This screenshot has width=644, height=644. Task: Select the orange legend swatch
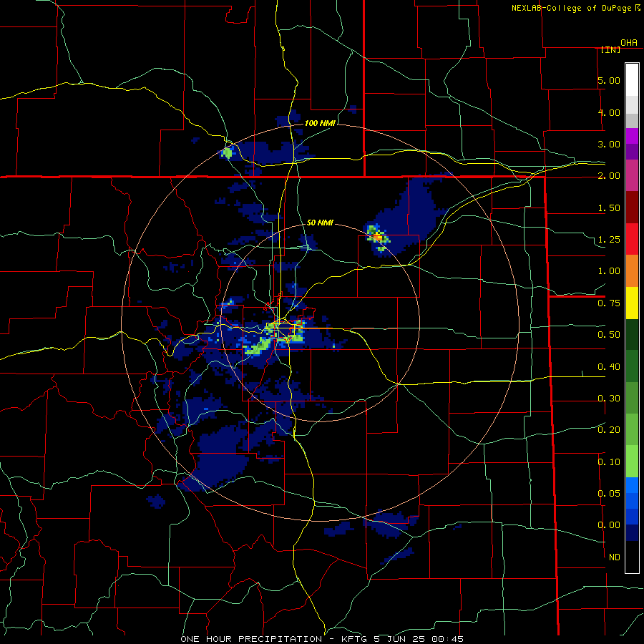click(632, 271)
